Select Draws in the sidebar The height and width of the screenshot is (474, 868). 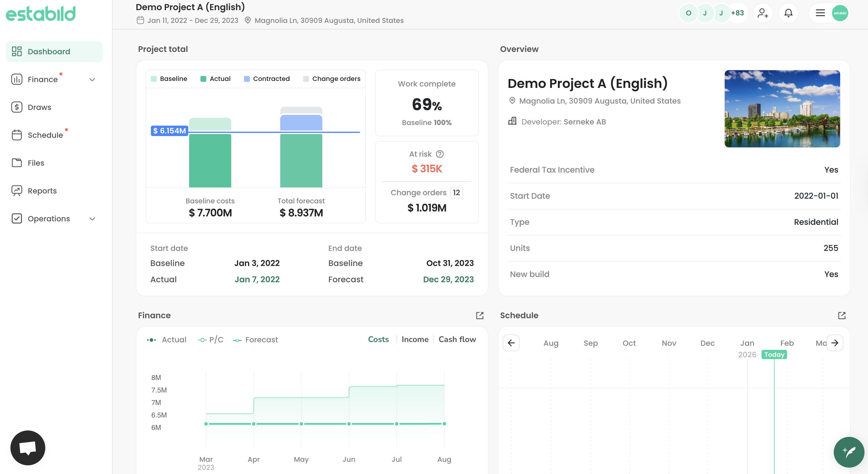39,107
